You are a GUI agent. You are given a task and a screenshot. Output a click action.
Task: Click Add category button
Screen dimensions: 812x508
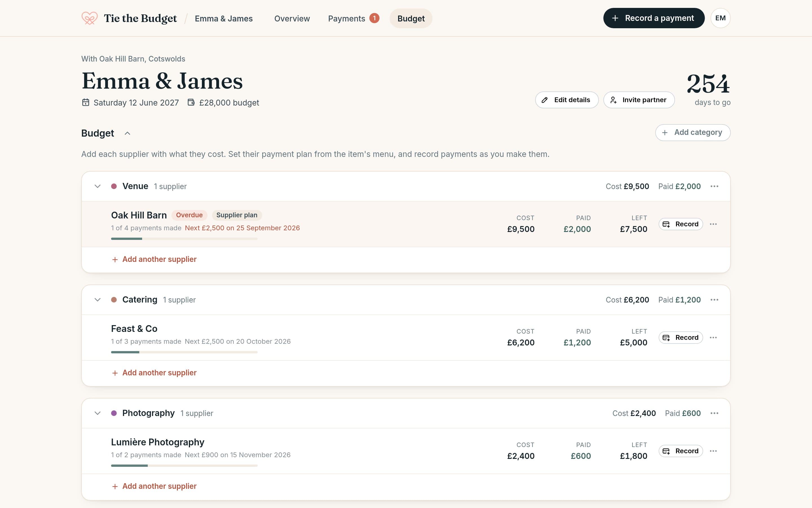692,133
